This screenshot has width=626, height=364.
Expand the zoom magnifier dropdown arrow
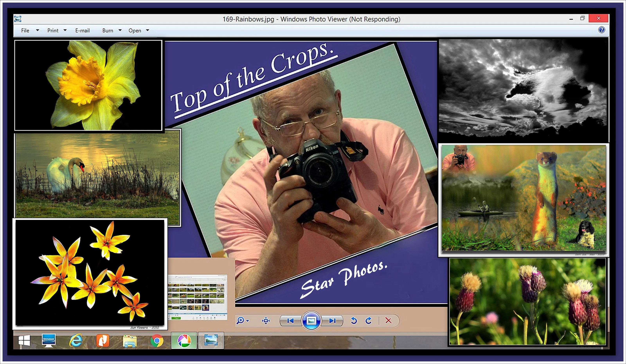coord(247,321)
